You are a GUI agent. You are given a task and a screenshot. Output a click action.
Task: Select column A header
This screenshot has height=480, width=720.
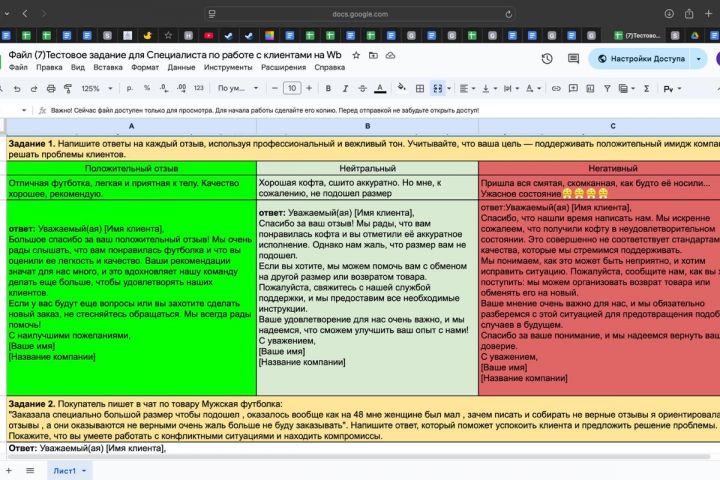coord(131,126)
